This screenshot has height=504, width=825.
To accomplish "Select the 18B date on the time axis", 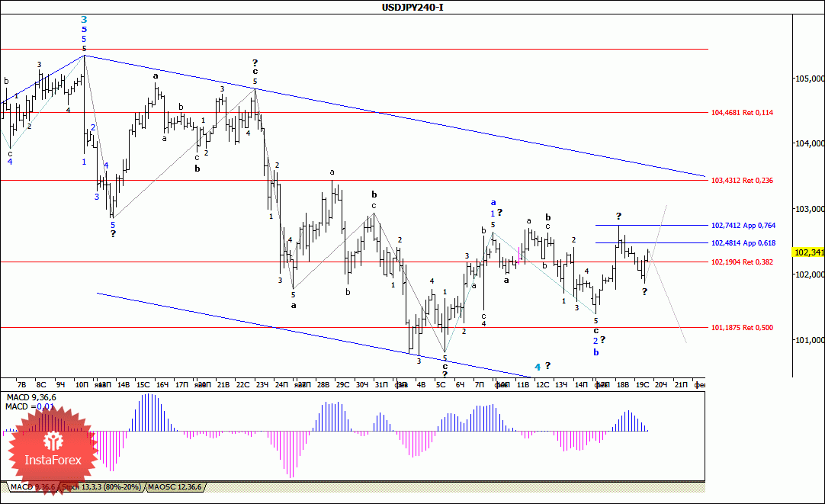I will click(622, 385).
